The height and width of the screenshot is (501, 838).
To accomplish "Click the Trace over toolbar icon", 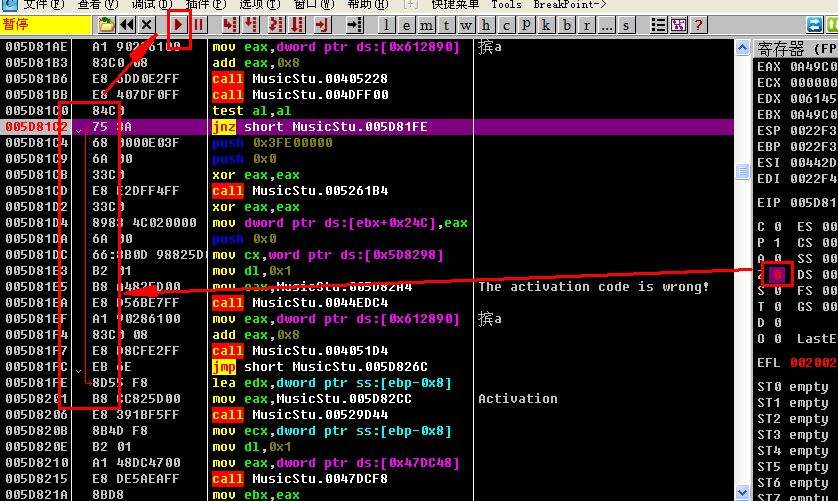I will (297, 25).
